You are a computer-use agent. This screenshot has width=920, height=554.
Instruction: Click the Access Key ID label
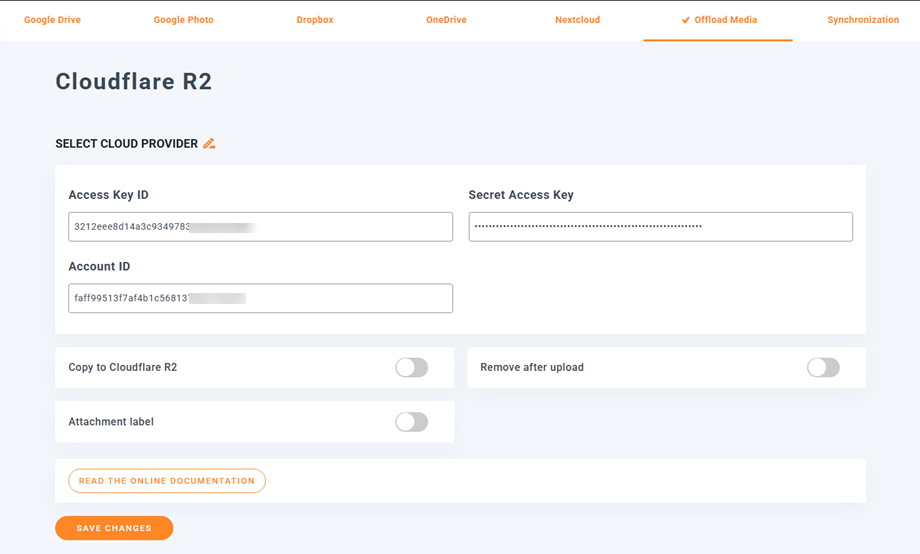(x=109, y=195)
